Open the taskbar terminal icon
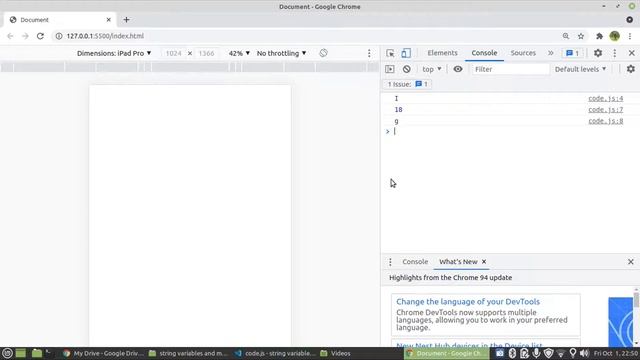This screenshot has width=640, height=360. [49, 353]
